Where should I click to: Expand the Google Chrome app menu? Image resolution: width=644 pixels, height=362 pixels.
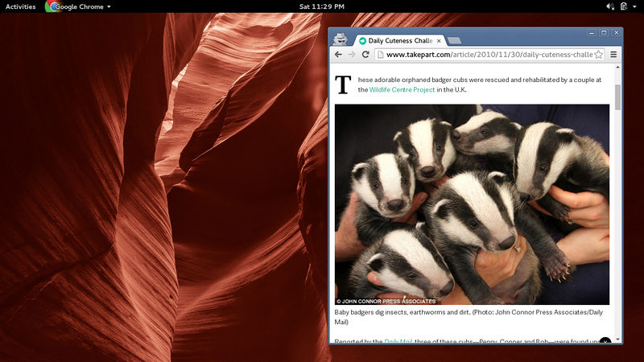coord(80,6)
